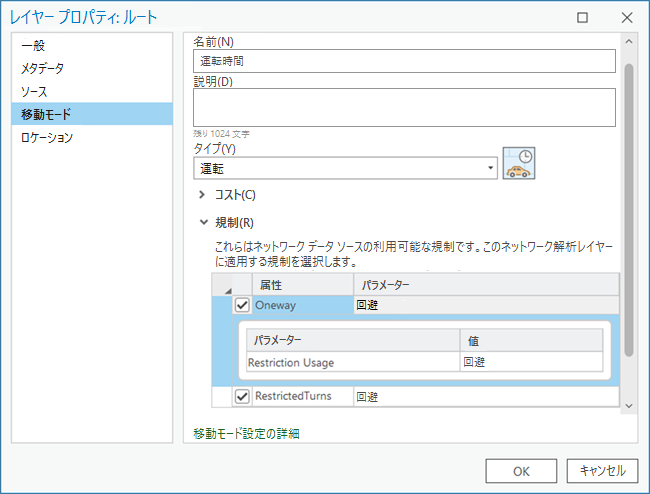Uncheck the Oneway restriction checkbox
Viewport: 650px width, 494px height.
click(241, 306)
